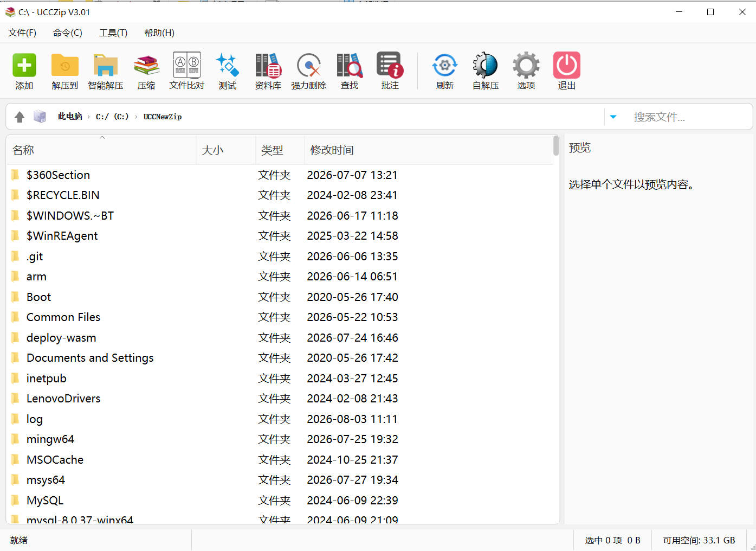Select the .git folder row
Image resolution: width=756 pixels, height=551 pixels.
pyautogui.click(x=280, y=257)
